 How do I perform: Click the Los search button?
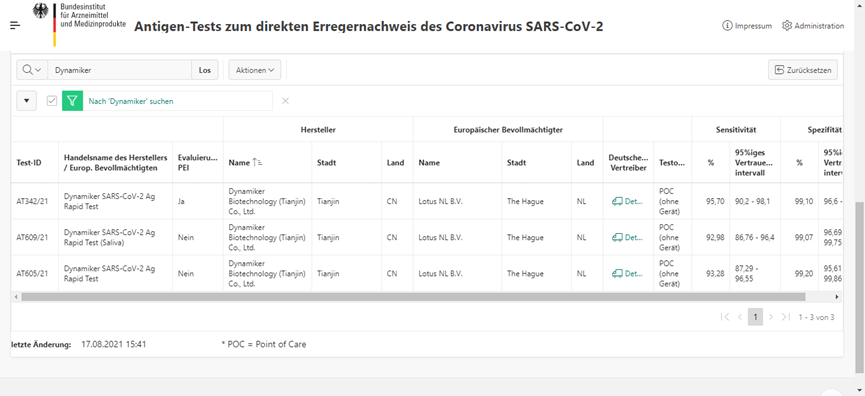coord(205,70)
